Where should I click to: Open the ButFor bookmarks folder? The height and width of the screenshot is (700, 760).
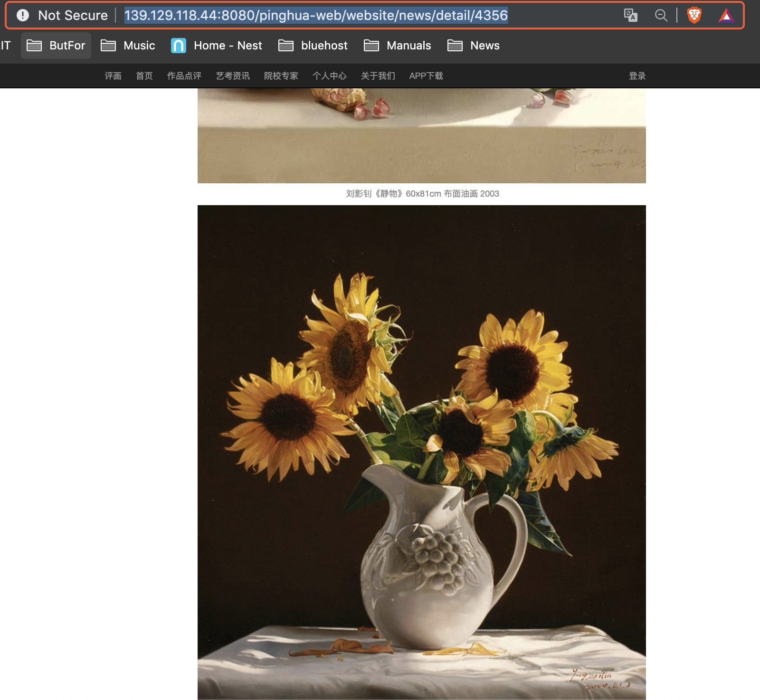[56, 46]
